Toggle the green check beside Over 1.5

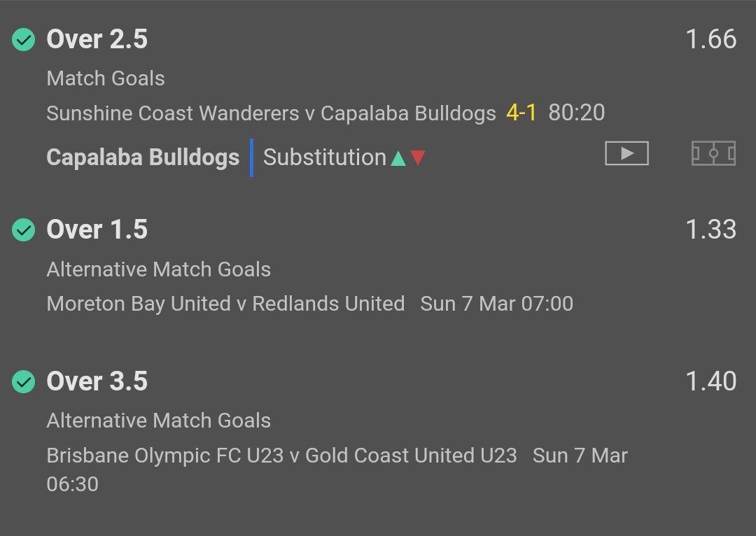tap(24, 230)
